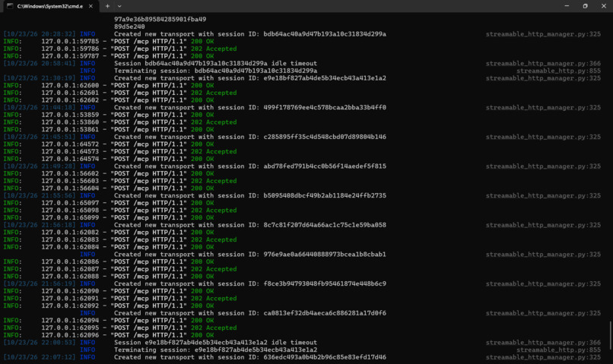Click address 127.0.0.1:62087
Screen dimensions: 613x364
pos(70,269)
